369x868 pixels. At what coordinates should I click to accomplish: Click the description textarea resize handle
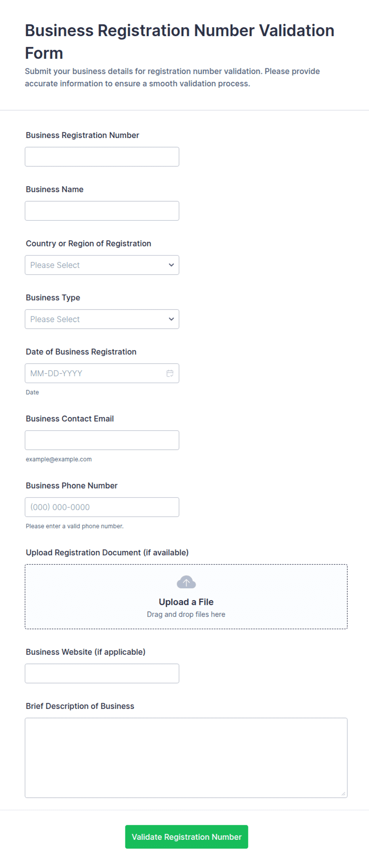click(x=343, y=793)
